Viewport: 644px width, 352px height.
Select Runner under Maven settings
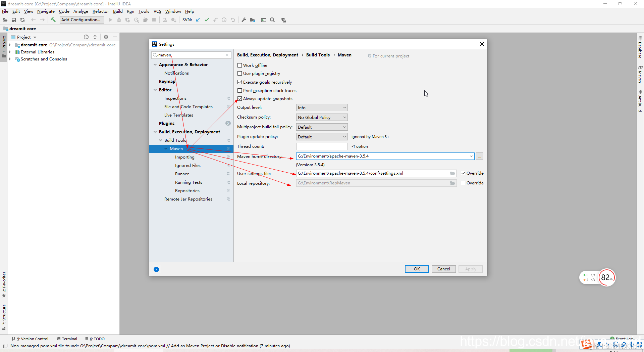coord(182,174)
